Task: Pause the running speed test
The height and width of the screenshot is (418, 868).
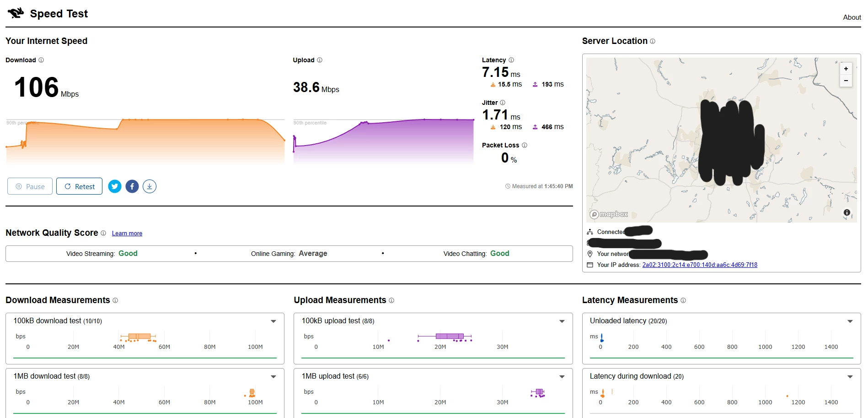Action: [30, 186]
